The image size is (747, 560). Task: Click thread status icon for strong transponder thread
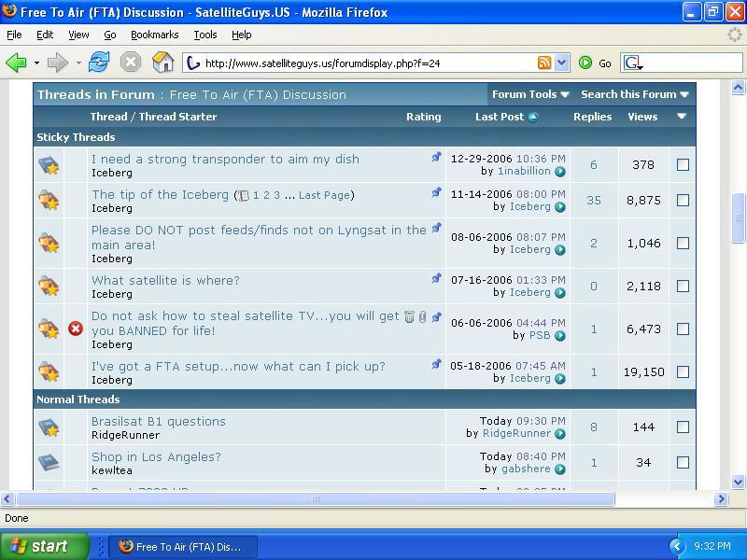point(49,165)
